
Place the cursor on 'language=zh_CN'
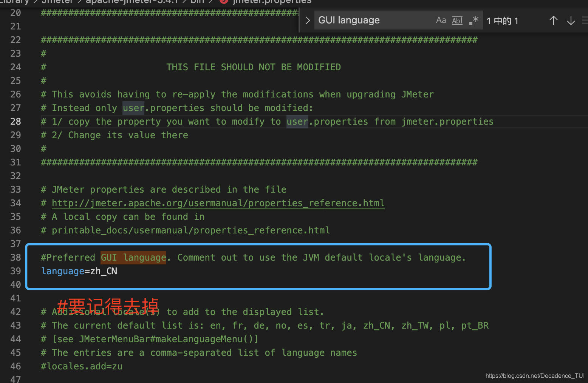(x=79, y=271)
